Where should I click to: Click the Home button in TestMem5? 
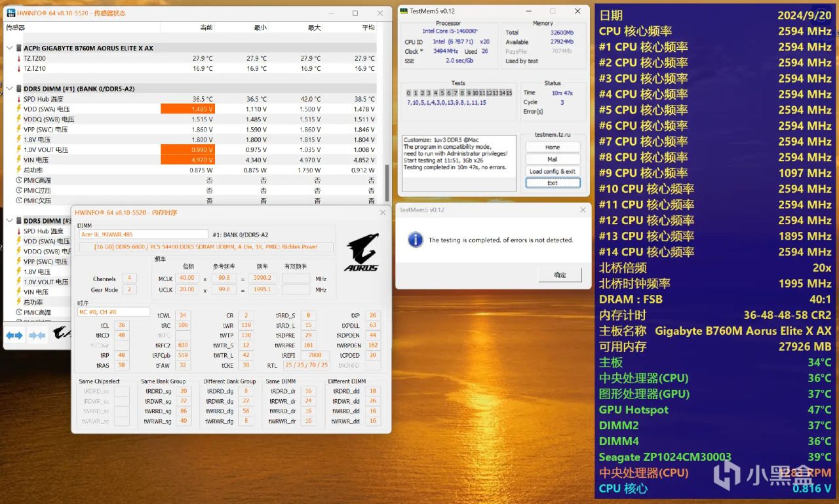coord(553,147)
